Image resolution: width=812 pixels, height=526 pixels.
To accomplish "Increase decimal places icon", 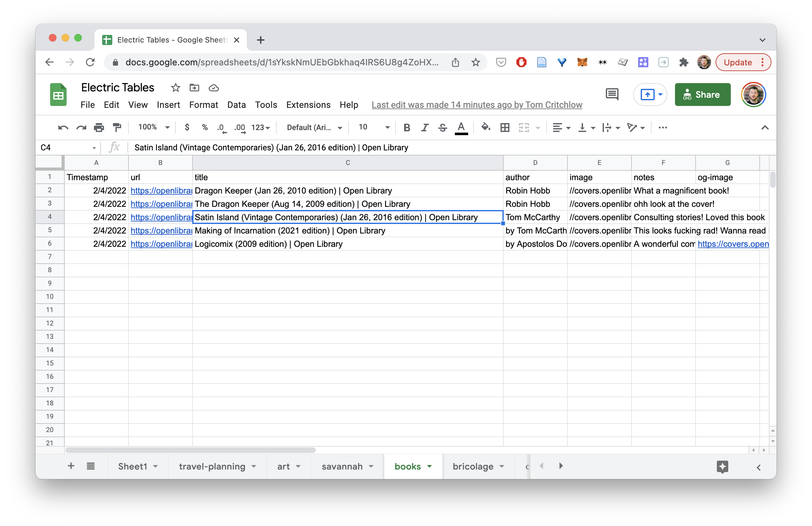I will click(240, 128).
